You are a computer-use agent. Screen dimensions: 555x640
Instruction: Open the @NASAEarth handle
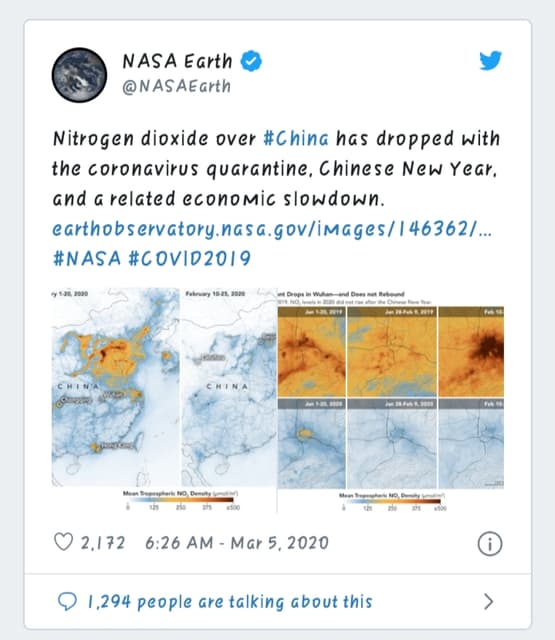coord(177,87)
